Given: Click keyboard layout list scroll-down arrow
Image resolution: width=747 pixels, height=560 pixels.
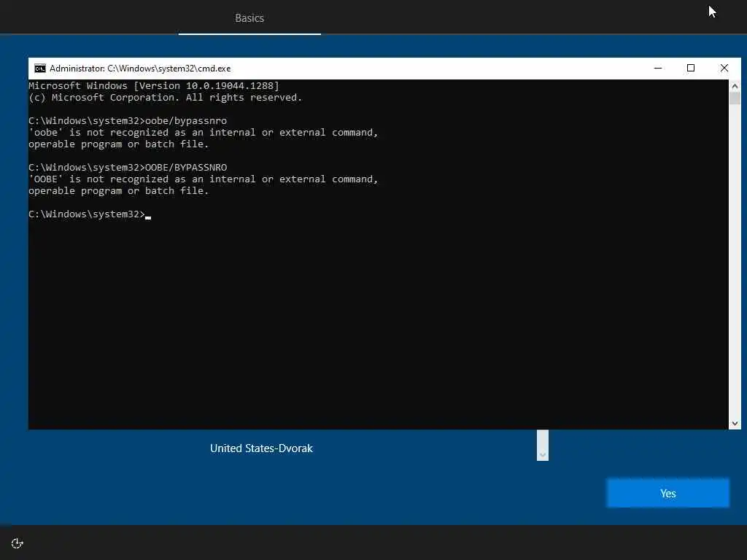Looking at the screenshot, I should point(543,455).
